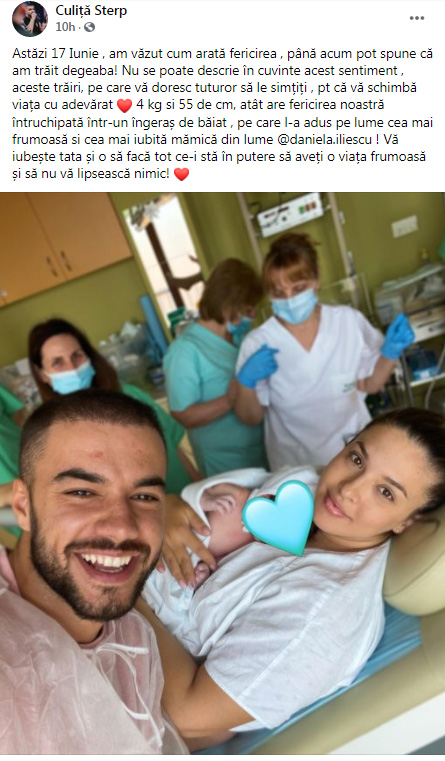This screenshot has height=761, width=445.
Task: Click the teal-scrubs woman's face mask
Action: pyautogui.click(x=240, y=328)
